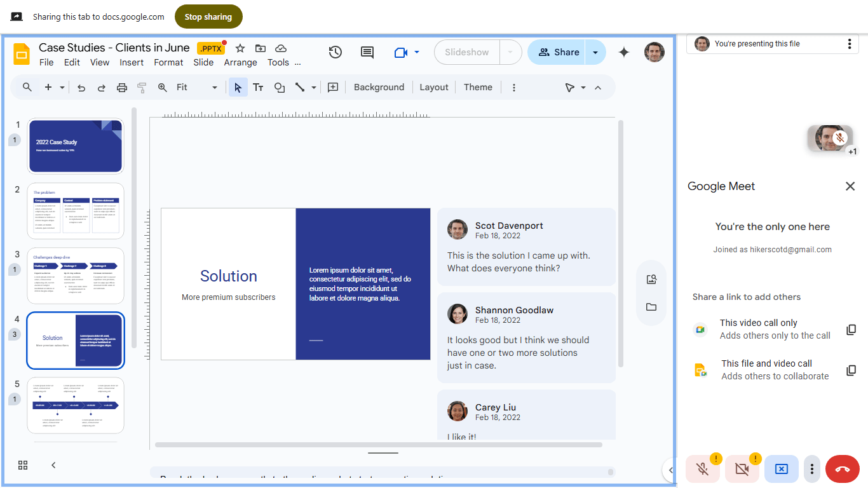
Task: Open the Insert menu
Action: pyautogui.click(x=131, y=62)
